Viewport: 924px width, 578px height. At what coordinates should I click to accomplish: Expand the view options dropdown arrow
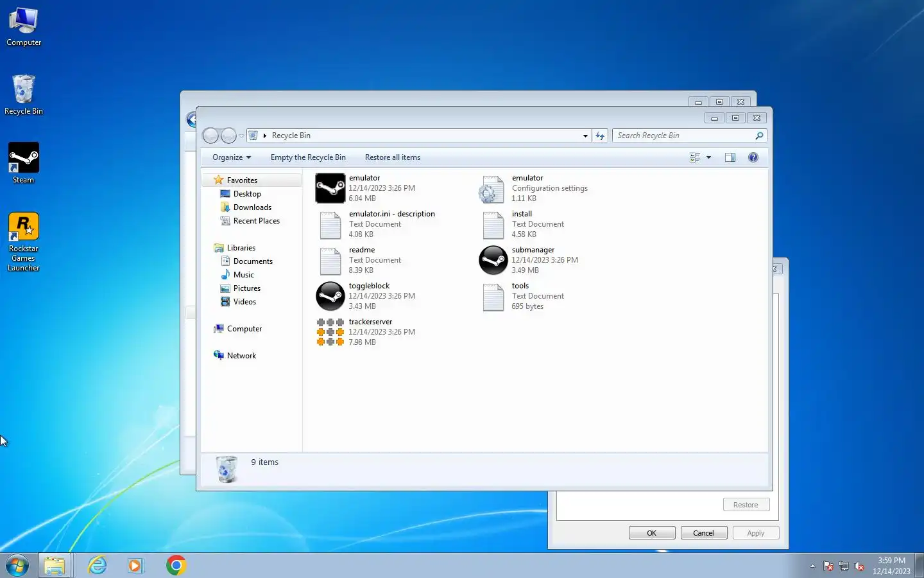(708, 157)
